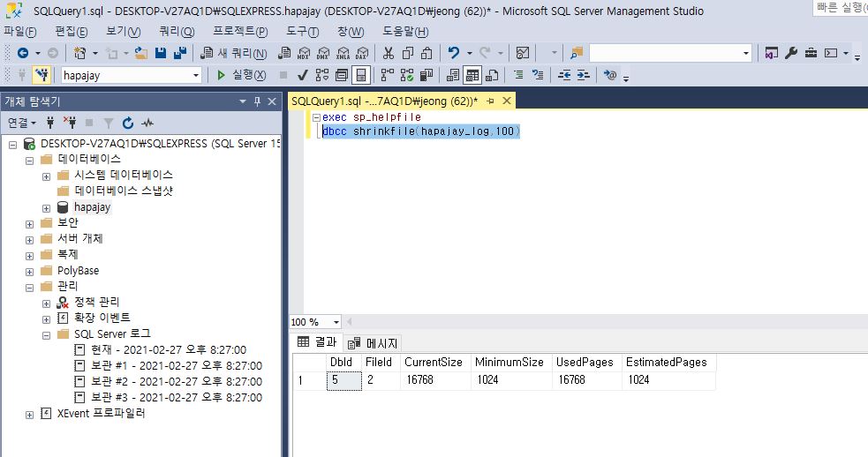Open the 쿼리(Q) menu

pyautogui.click(x=177, y=32)
